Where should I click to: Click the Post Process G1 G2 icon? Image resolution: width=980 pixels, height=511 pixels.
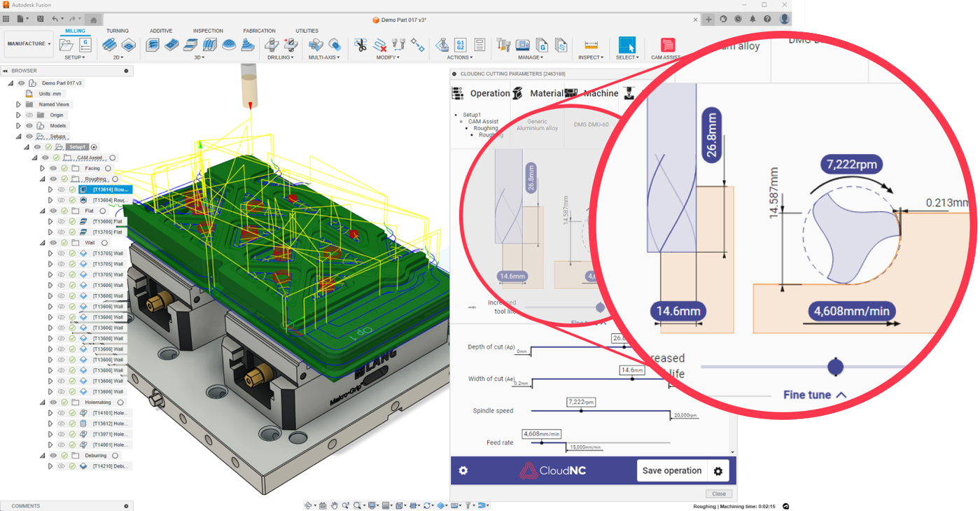[x=461, y=45]
